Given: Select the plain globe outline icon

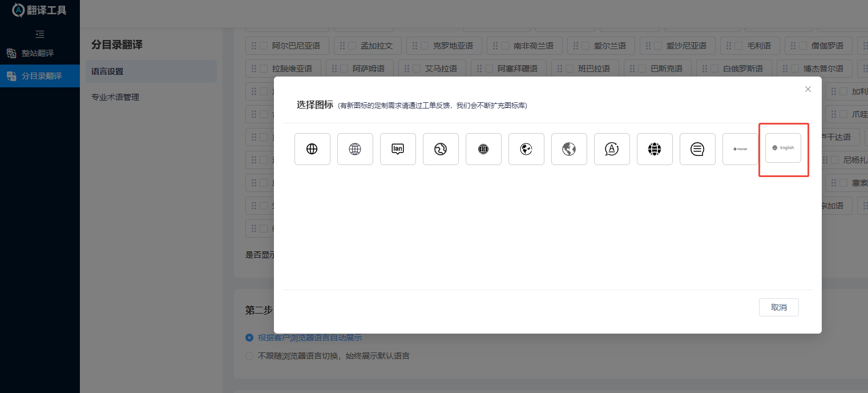Looking at the screenshot, I should pyautogui.click(x=312, y=149).
